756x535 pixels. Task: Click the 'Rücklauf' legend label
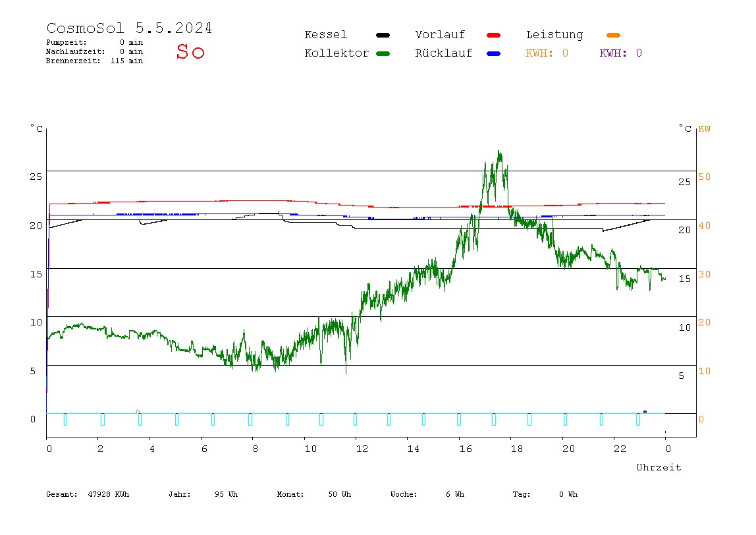click(x=444, y=53)
